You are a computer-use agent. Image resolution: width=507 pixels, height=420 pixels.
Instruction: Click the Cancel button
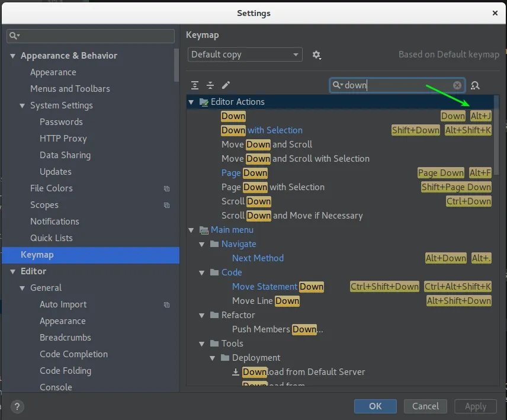(x=425, y=406)
